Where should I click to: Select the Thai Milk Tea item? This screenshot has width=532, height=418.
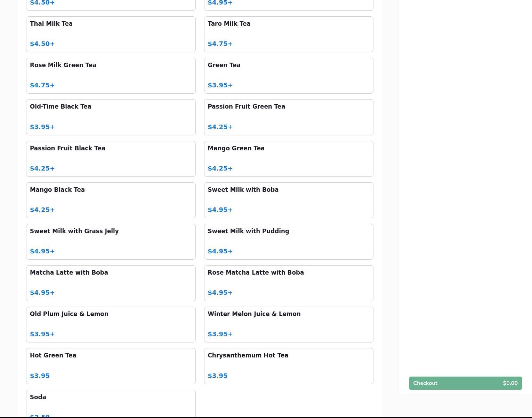tap(111, 34)
